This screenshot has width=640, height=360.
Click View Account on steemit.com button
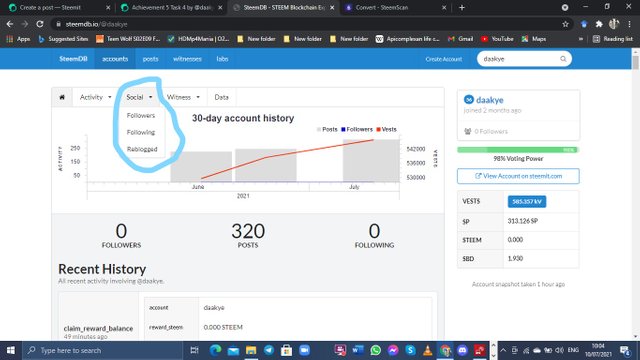click(x=518, y=176)
